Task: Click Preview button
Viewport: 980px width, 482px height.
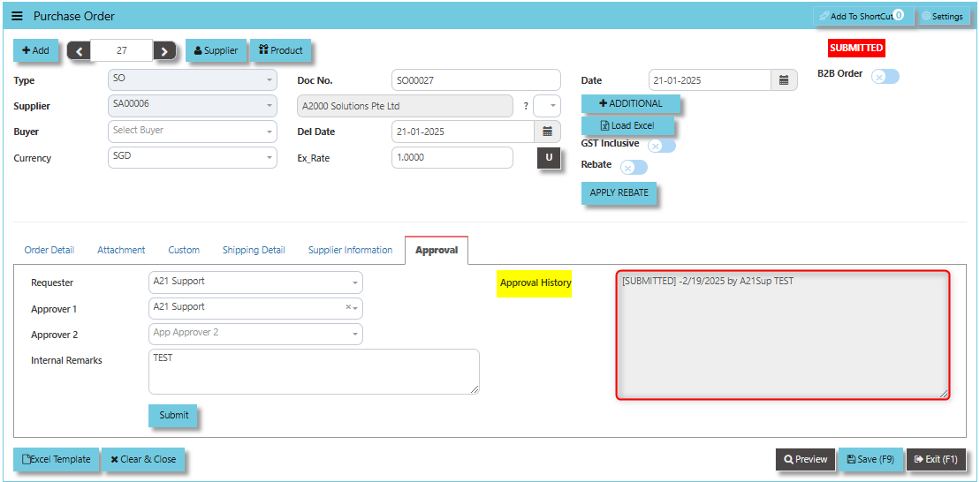Action: click(x=805, y=459)
